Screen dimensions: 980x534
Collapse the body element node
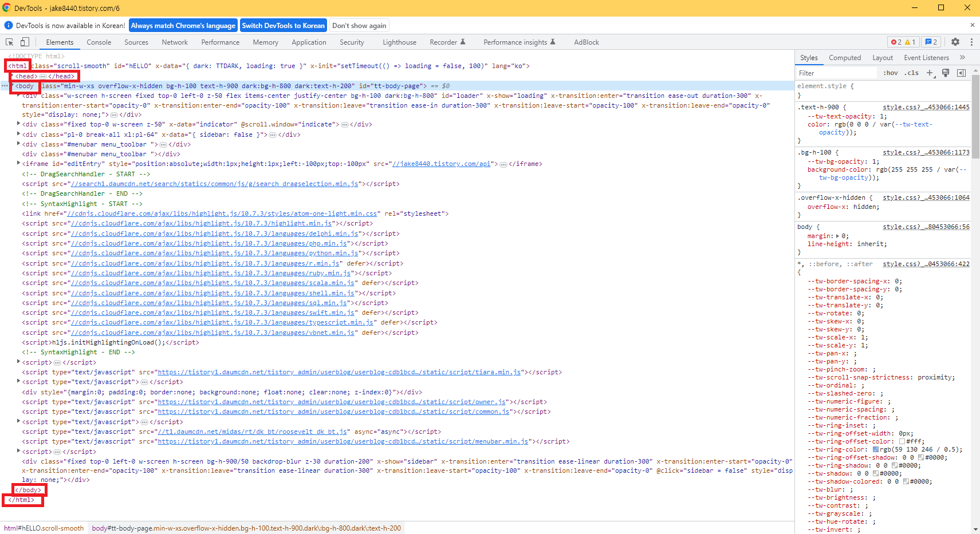click(12, 86)
